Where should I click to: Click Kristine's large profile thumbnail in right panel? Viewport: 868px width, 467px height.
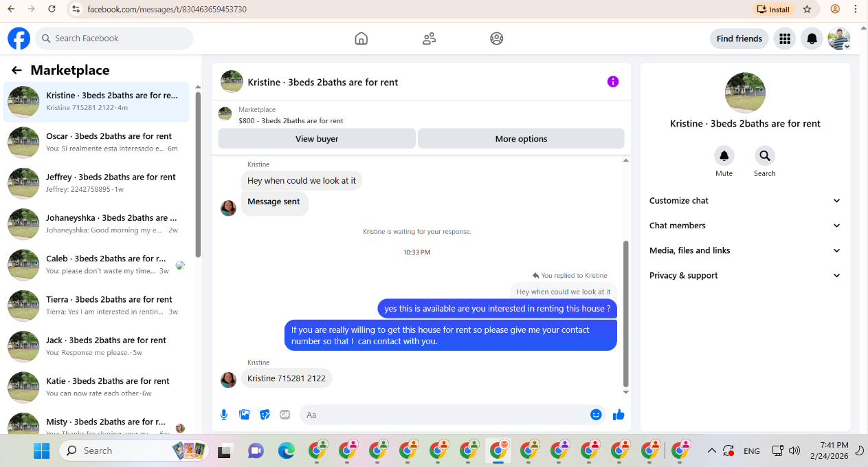(745, 93)
